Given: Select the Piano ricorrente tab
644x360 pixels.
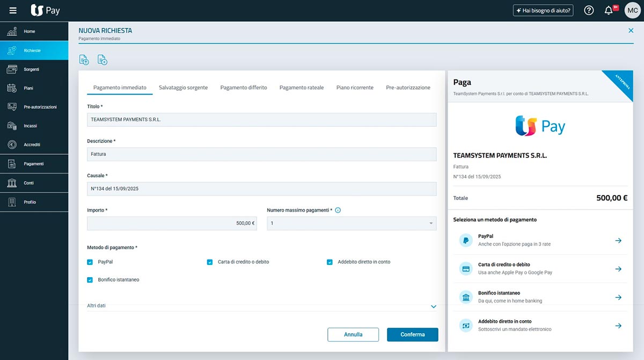Looking at the screenshot, I should pos(355,88).
